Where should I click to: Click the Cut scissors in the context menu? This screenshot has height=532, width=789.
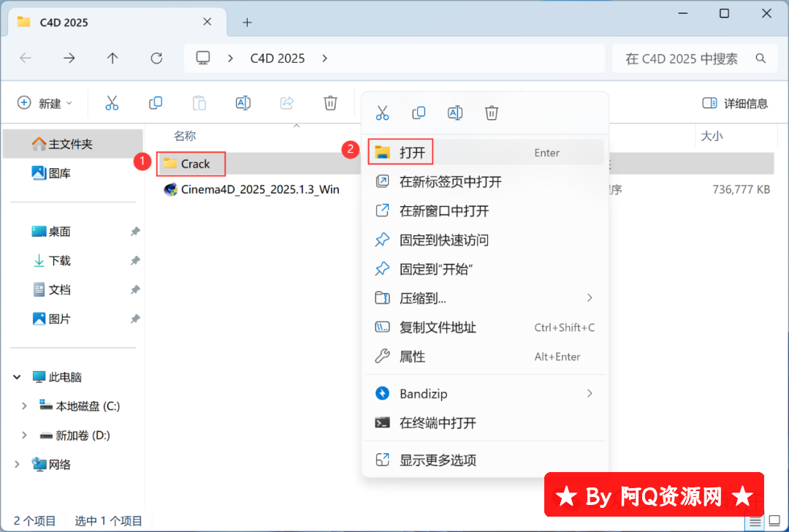(x=382, y=113)
